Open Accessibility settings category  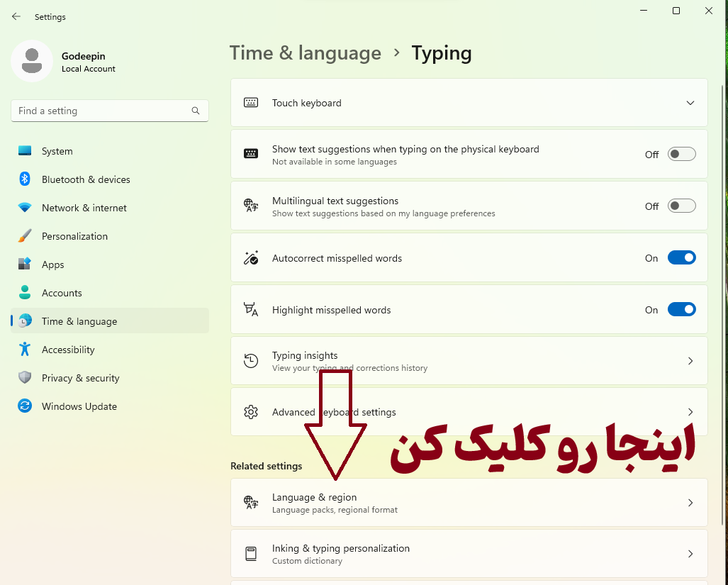click(110, 349)
